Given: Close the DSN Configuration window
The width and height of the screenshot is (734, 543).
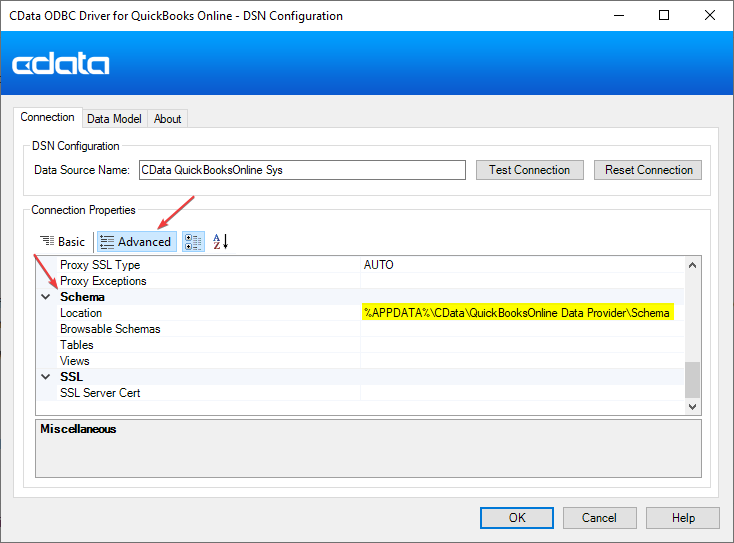Looking at the screenshot, I should coord(710,15).
